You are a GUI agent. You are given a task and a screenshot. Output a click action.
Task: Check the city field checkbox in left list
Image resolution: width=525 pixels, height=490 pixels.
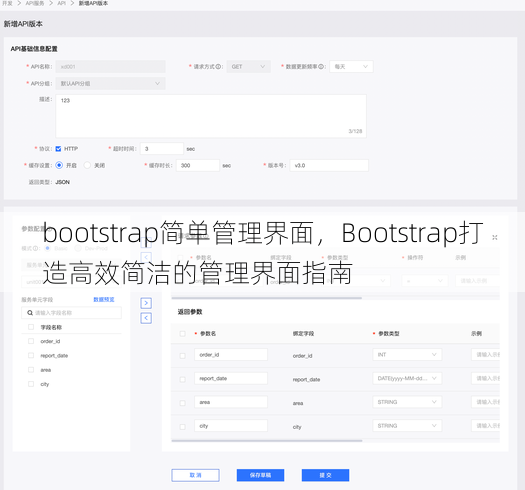31,384
